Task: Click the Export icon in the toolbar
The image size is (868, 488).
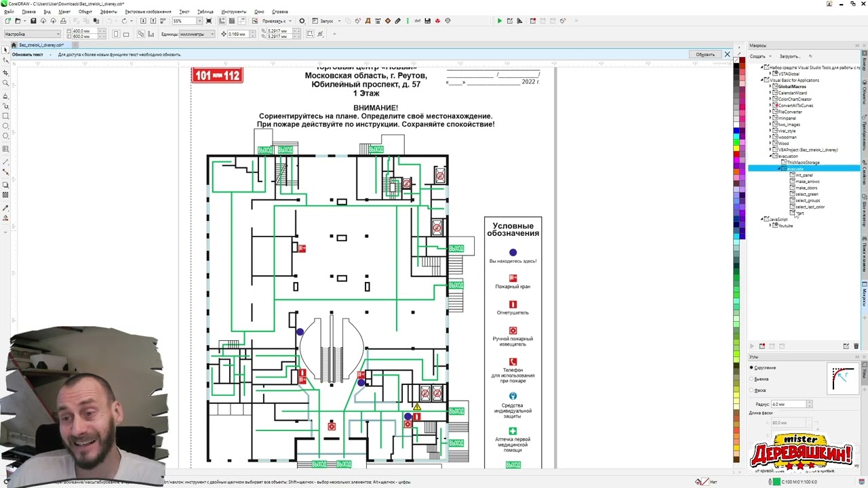Action: pos(153,21)
